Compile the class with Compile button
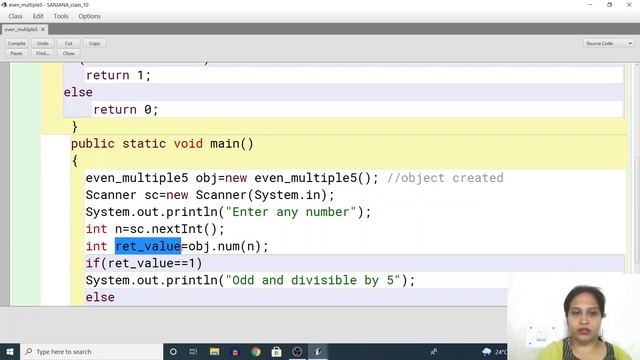 point(17,43)
